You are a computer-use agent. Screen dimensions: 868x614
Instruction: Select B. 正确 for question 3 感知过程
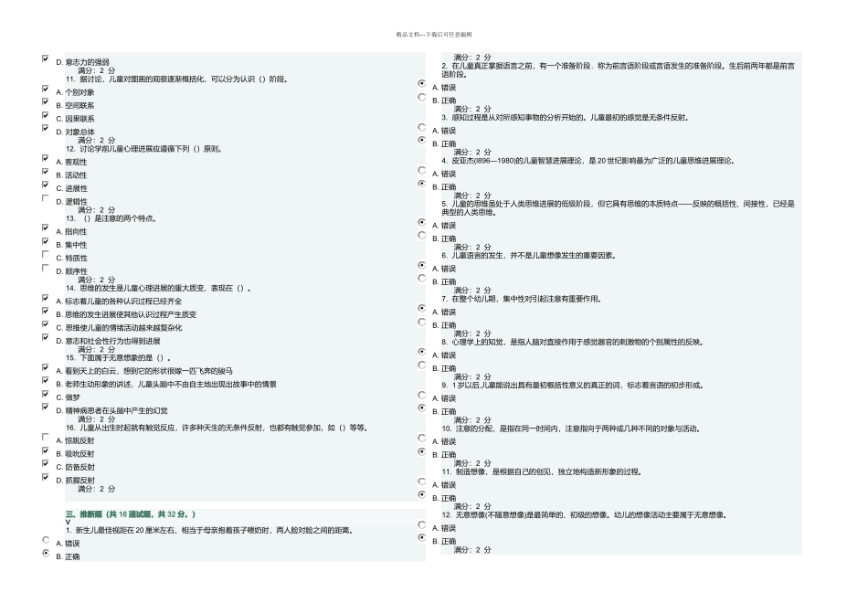[422, 141]
